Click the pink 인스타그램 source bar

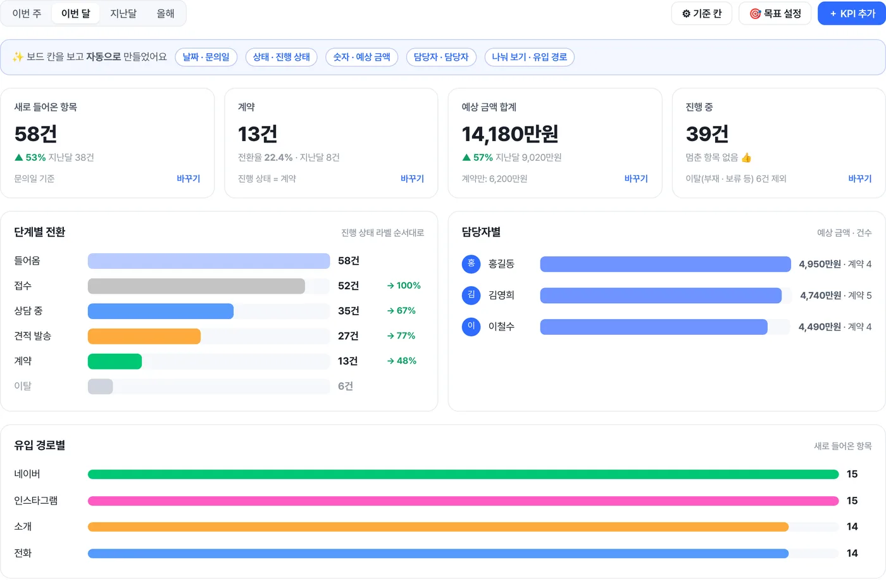463,501
